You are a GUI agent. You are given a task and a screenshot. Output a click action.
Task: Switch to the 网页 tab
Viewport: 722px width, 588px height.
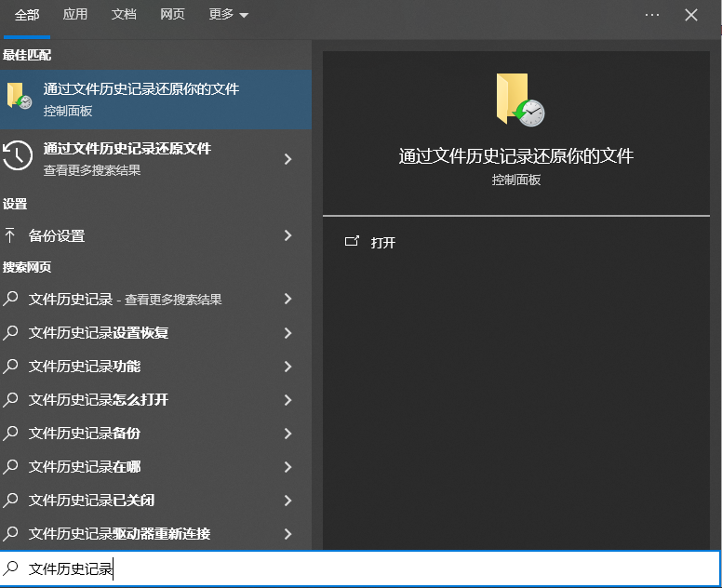pos(172,14)
